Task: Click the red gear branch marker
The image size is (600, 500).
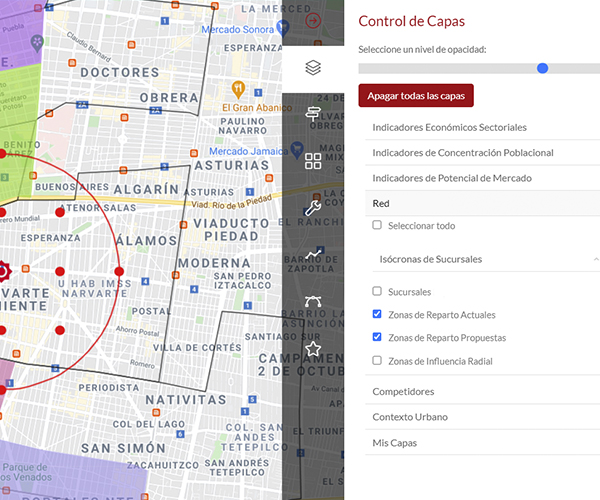Action: 3,271
